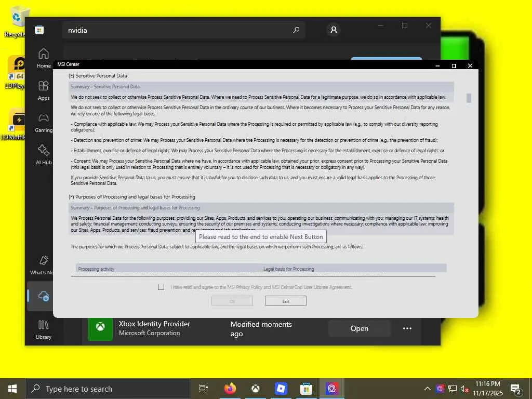Open the notification center icon
This screenshot has height=399, width=532.
click(516, 390)
